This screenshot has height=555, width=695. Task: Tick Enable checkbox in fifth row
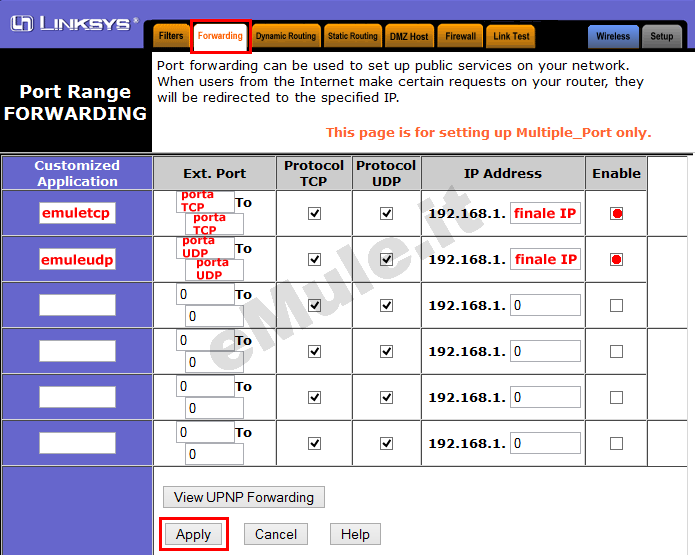(616, 398)
